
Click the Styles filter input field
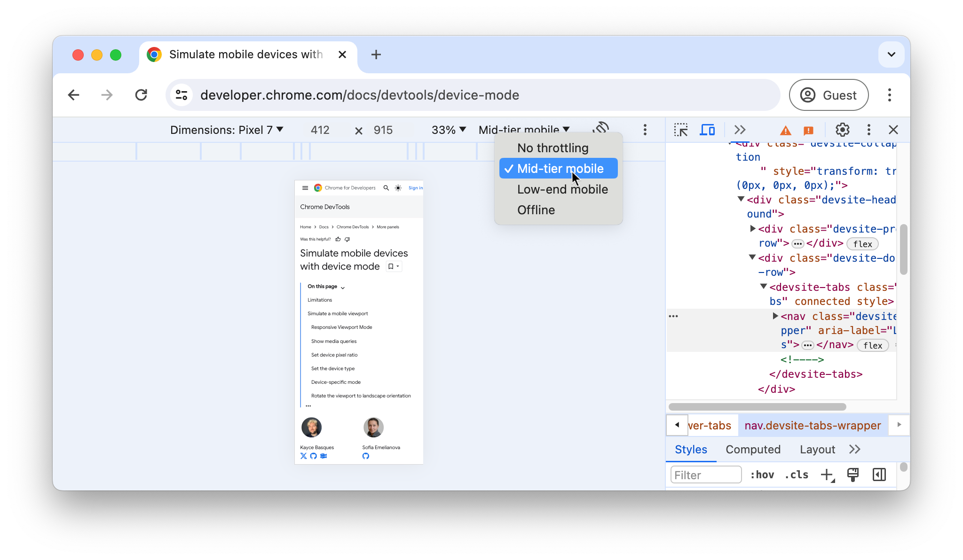706,474
